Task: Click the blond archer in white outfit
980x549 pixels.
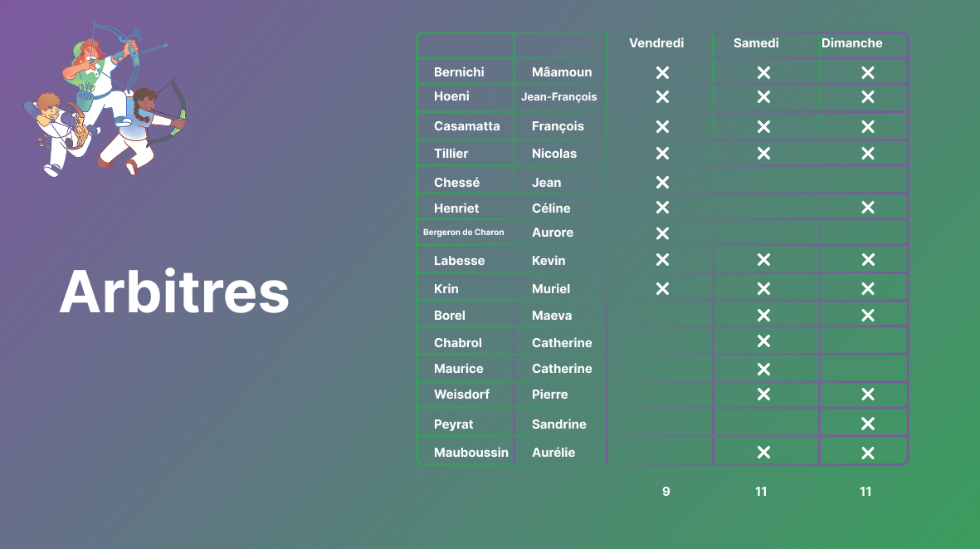Action: click(56, 131)
